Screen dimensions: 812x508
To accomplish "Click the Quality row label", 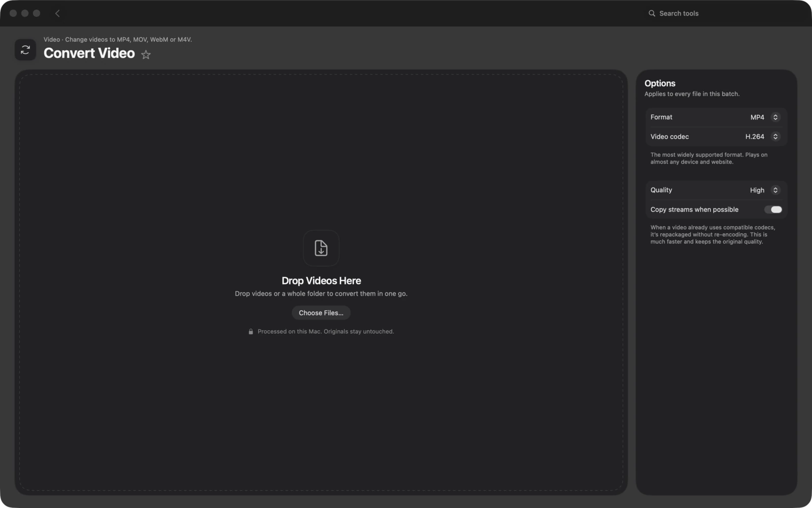I will click(661, 190).
